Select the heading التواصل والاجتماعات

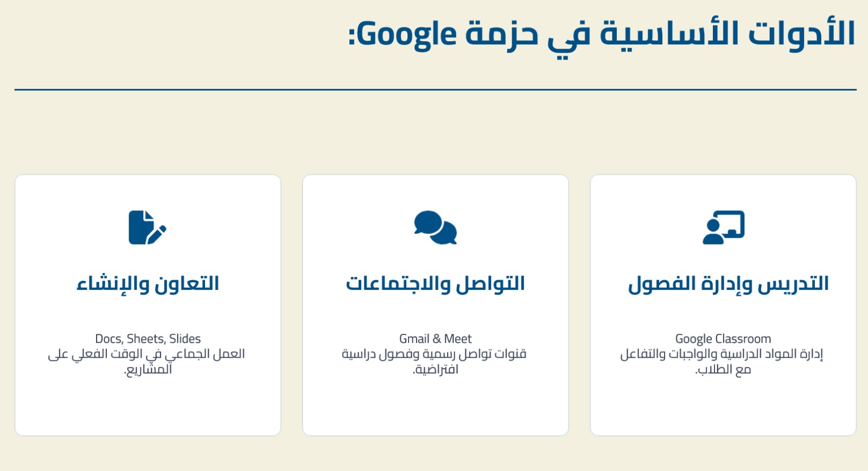click(x=435, y=283)
